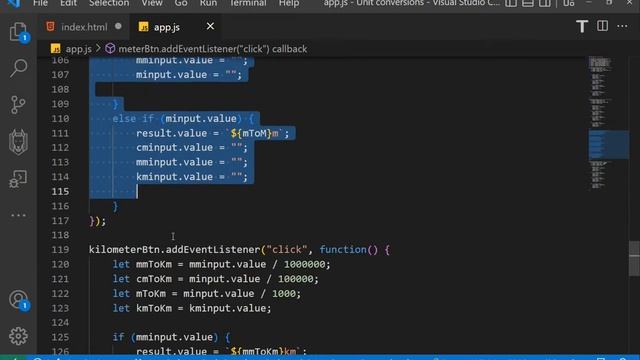Screen dimensions: 640x360
Task: Close the app.js tab
Action: [210, 27]
